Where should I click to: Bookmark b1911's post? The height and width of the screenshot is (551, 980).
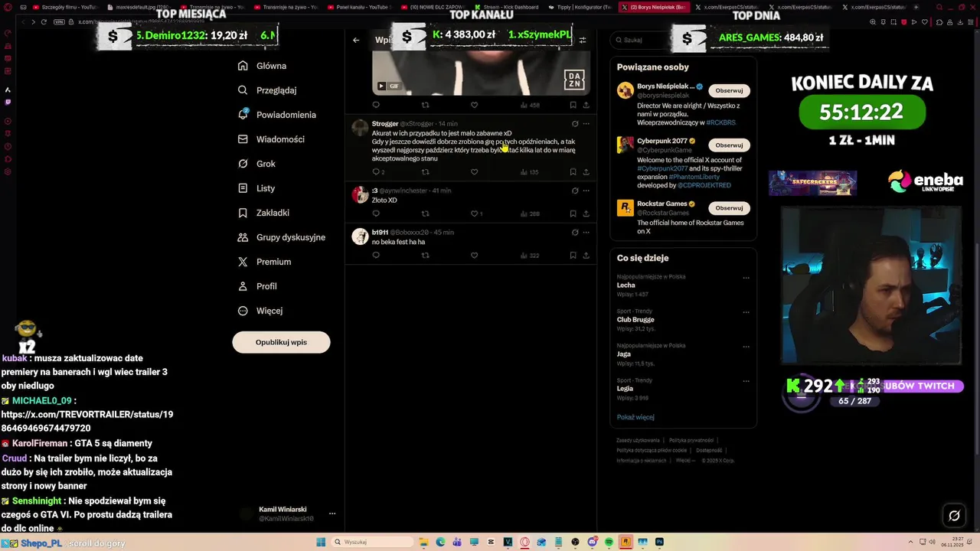coord(573,256)
